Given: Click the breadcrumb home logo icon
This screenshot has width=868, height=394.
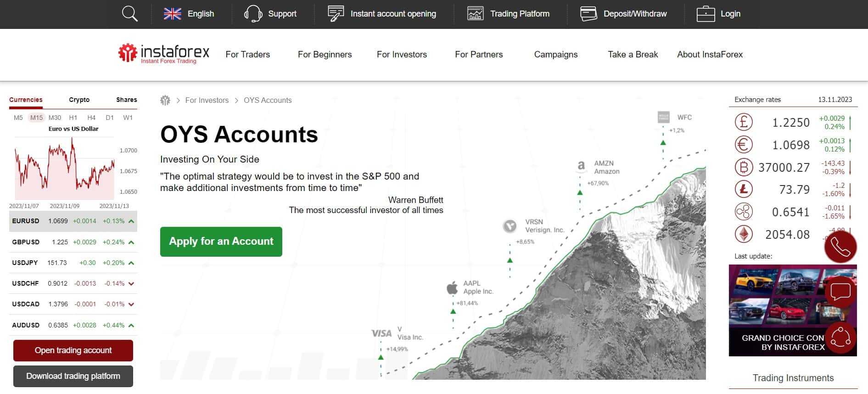Looking at the screenshot, I should tap(165, 100).
